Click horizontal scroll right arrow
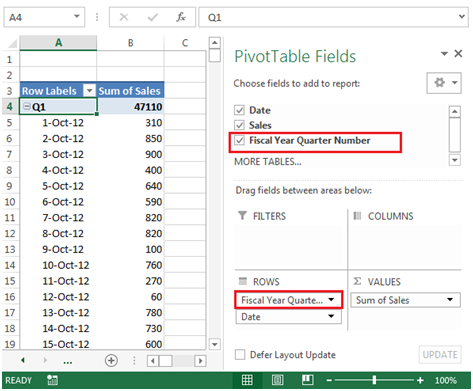Image resolution: width=473 pixels, height=391 pixels. tap(200, 361)
